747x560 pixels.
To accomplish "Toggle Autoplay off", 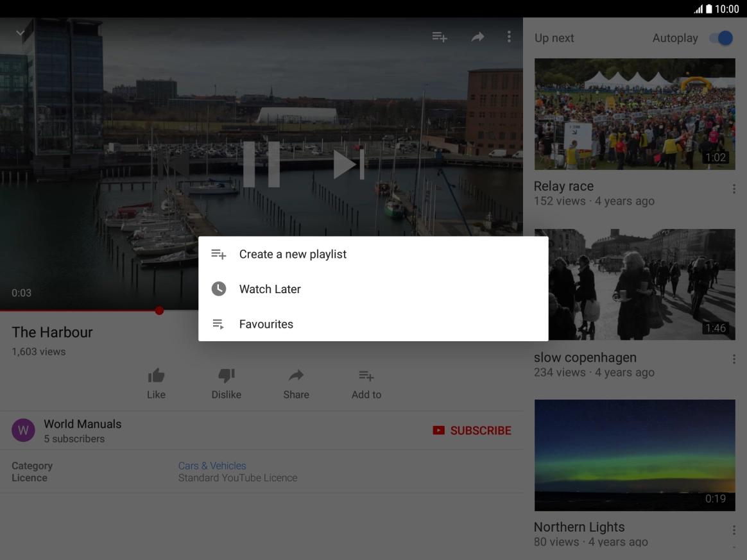I will [x=721, y=38].
